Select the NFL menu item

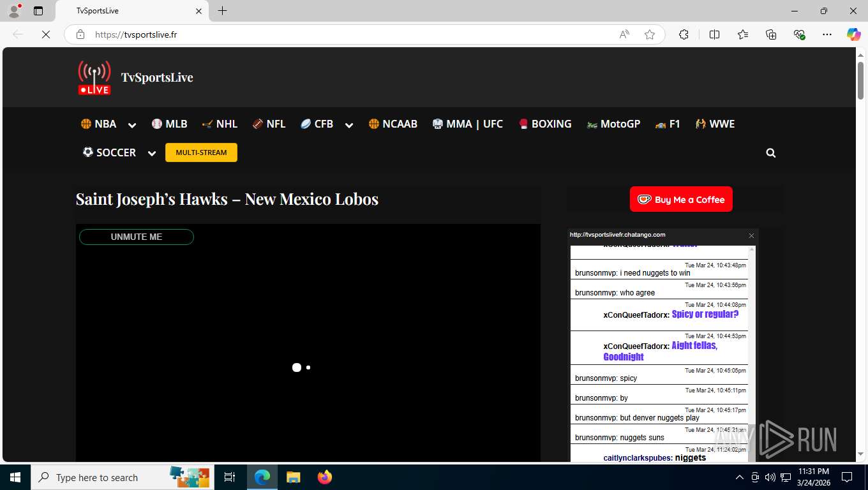[x=269, y=124]
